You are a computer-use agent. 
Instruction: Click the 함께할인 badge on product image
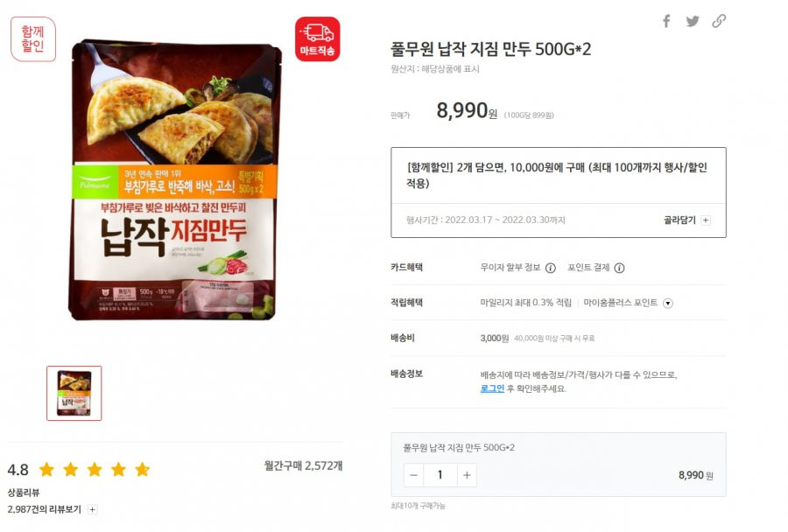pos(32,39)
